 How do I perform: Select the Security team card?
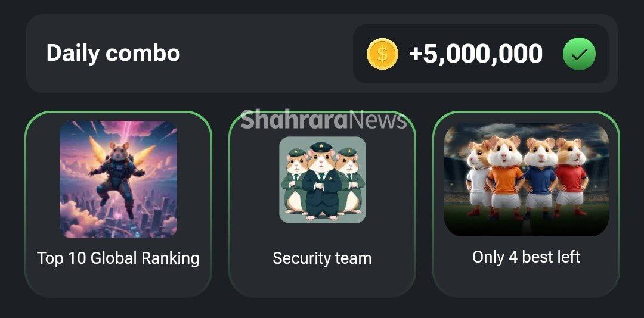click(x=322, y=204)
